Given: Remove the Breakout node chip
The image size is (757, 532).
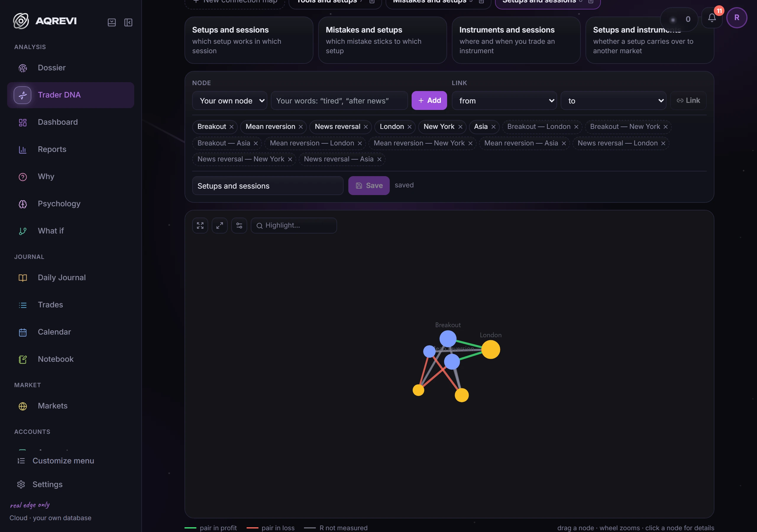Looking at the screenshot, I should 232,127.
